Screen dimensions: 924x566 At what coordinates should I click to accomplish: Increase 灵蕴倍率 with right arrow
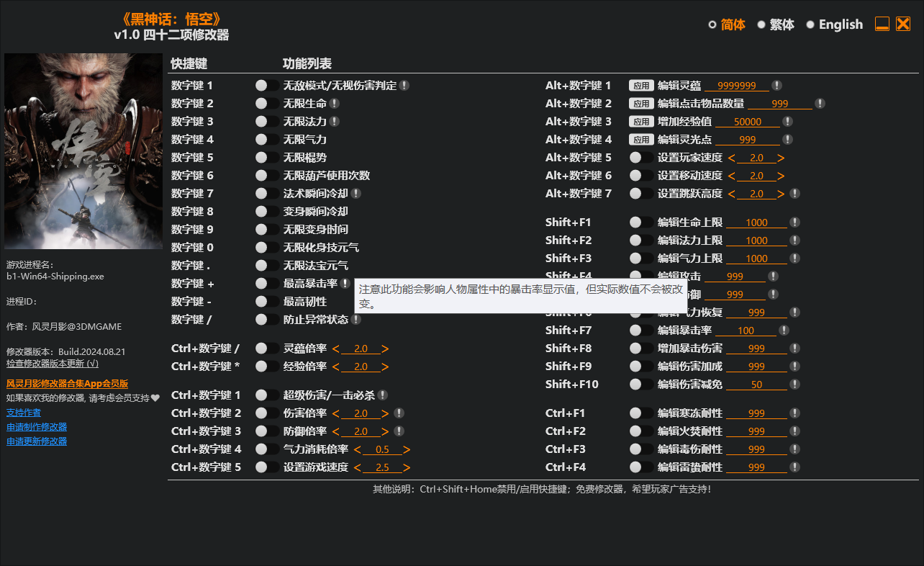coord(385,349)
